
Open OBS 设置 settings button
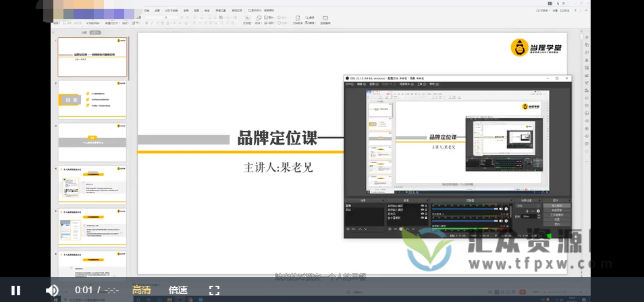pyautogui.click(x=557, y=219)
